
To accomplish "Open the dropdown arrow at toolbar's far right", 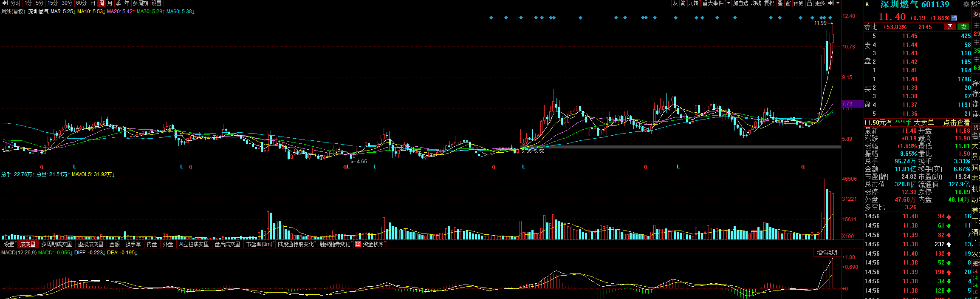I will 838,3.
